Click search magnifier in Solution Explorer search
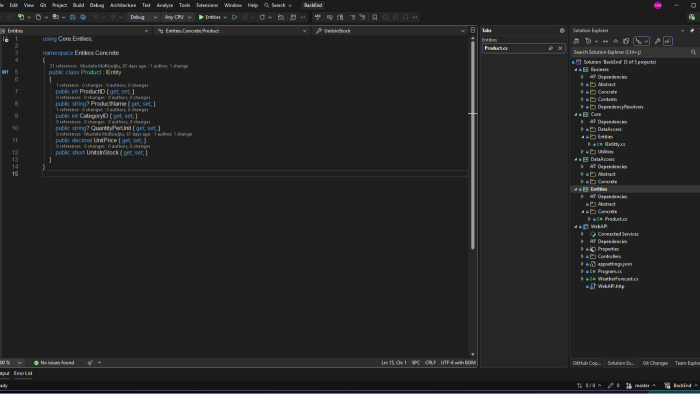This screenshot has width=700, height=394. (693, 52)
